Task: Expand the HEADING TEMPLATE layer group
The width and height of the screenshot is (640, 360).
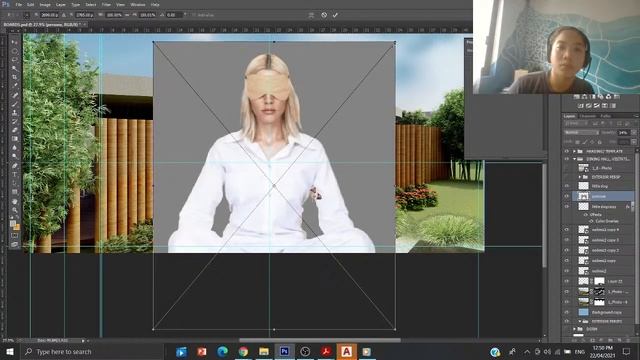Action: tap(574, 151)
